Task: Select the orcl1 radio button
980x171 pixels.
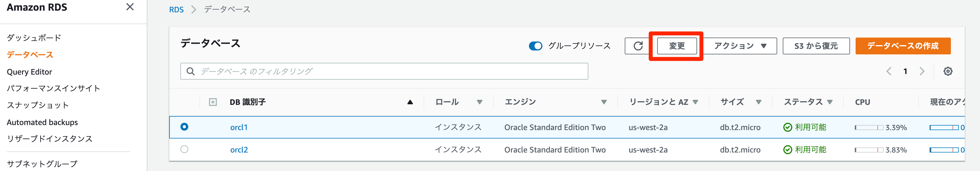Action: click(185, 127)
